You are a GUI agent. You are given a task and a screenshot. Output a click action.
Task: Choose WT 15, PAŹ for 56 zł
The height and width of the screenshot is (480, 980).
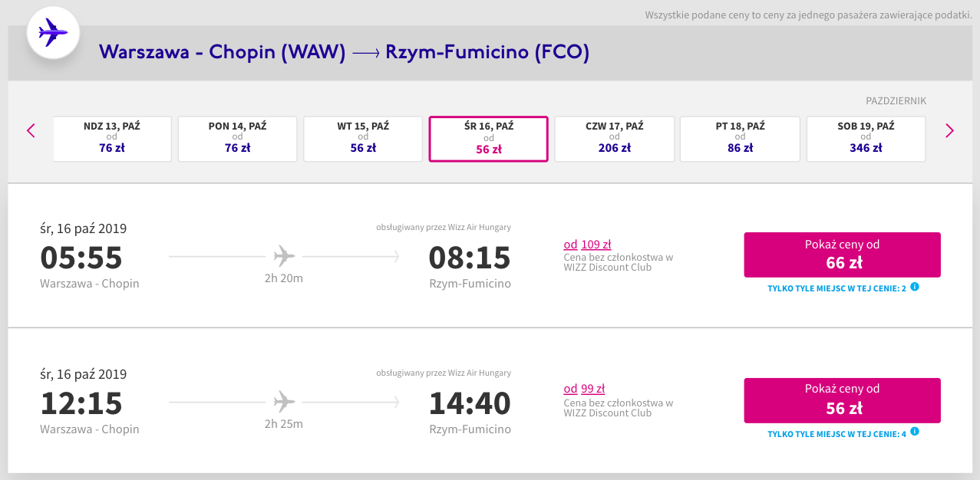click(363, 139)
